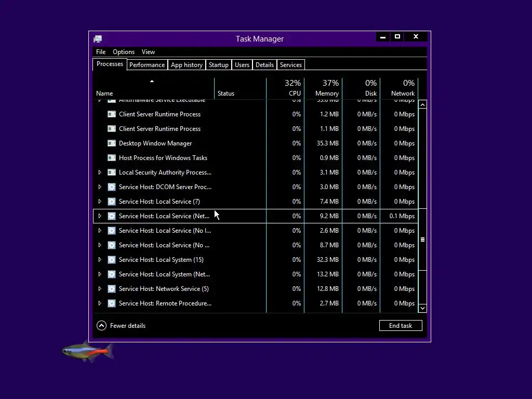532x399 pixels.
Task: Open the View menu
Action: click(148, 52)
